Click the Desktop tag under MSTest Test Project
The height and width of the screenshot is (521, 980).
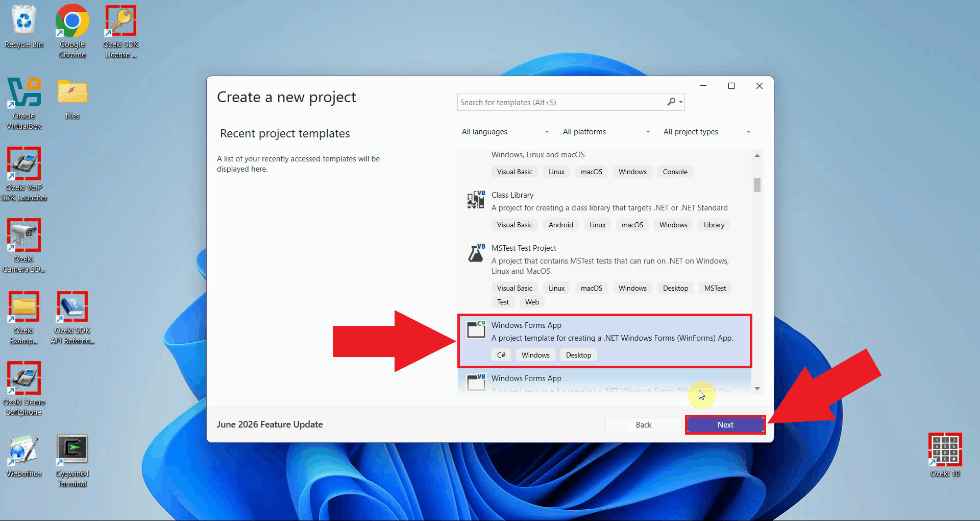(675, 288)
